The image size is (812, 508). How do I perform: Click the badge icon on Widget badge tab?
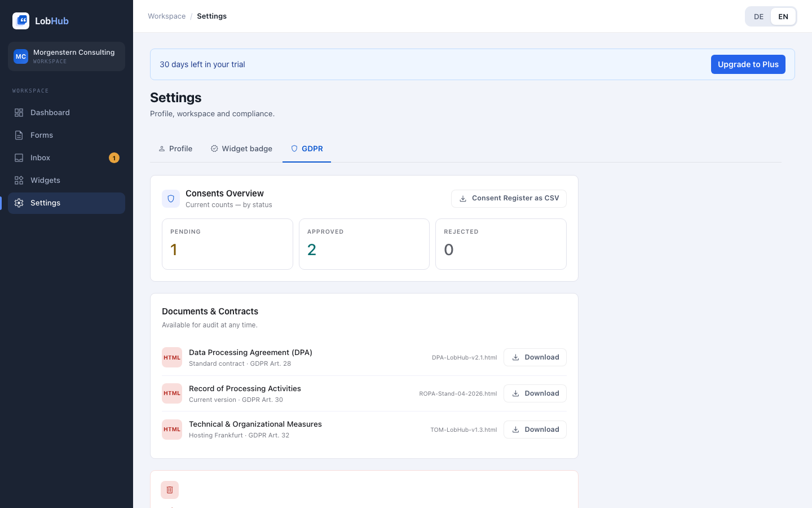point(214,148)
